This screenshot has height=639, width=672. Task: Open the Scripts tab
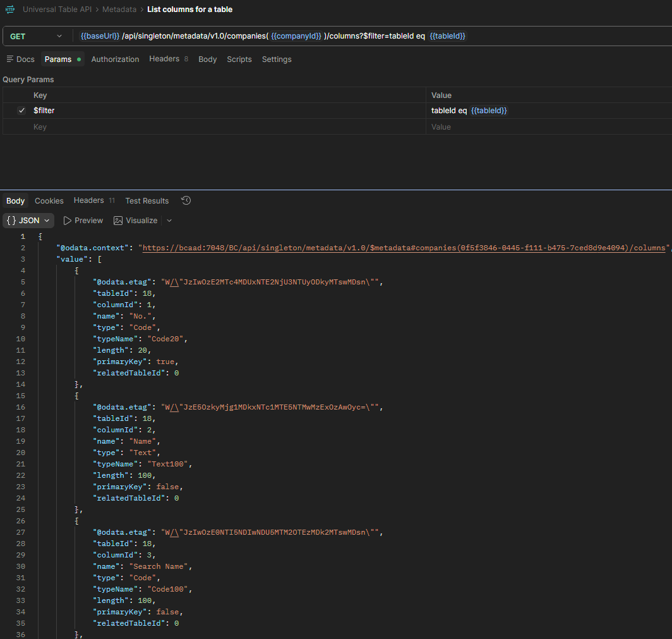[x=239, y=59]
